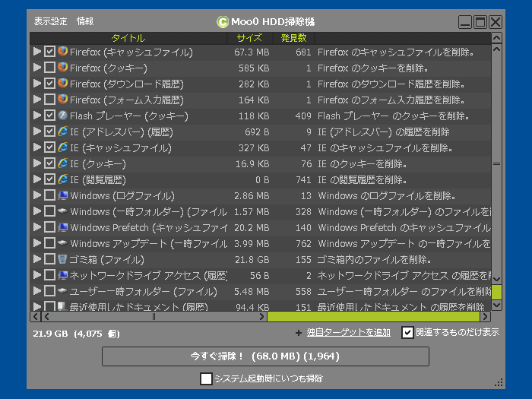Expand the Firefox (キャッシュファイル) row
Viewport: 532px width, 399px height.
(x=37, y=52)
